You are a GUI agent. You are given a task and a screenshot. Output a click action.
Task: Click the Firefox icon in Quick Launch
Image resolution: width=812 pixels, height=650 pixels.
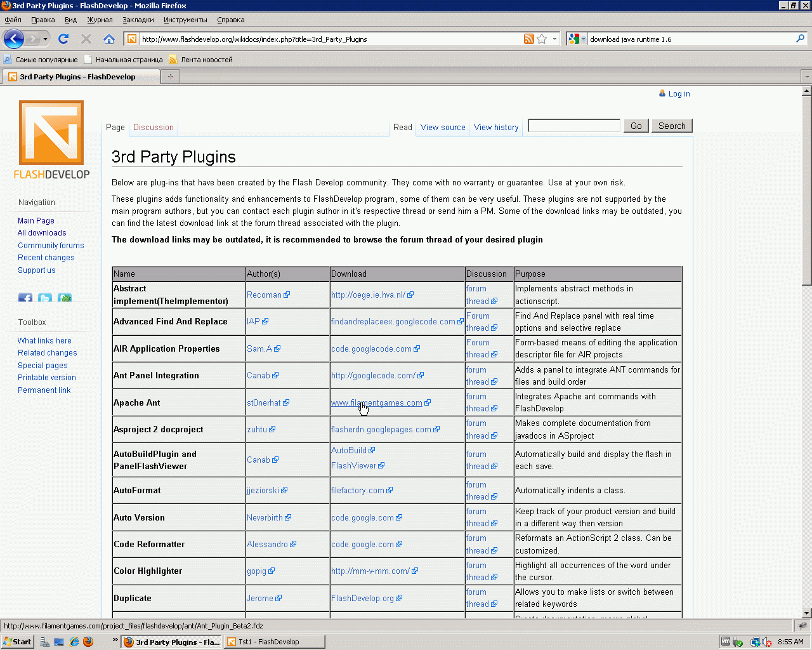click(x=88, y=642)
